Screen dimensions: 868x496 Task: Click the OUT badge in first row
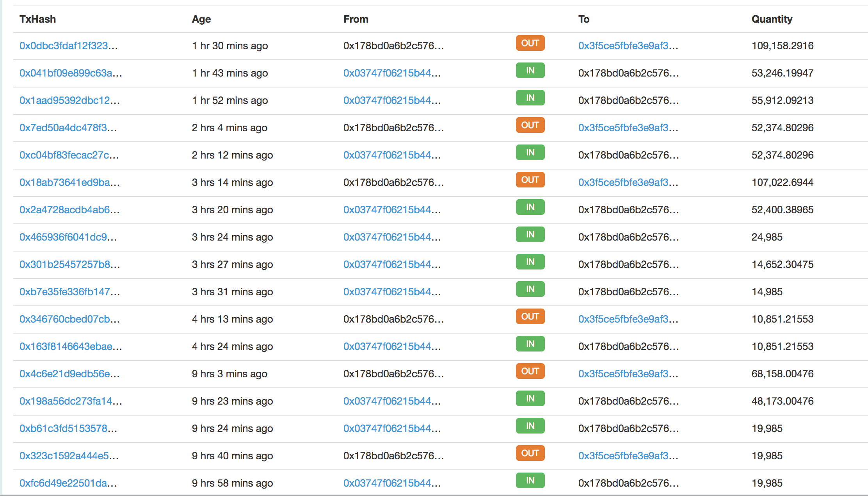coord(530,43)
